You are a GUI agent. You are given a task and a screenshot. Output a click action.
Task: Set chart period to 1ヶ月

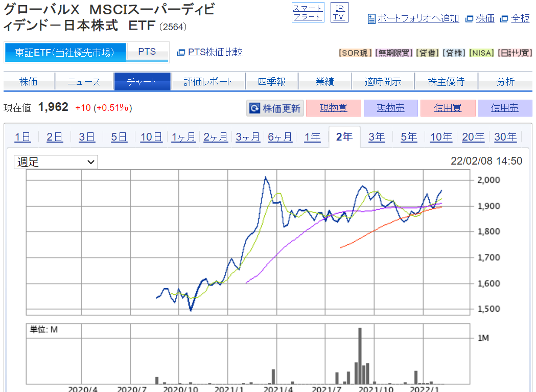(183, 137)
